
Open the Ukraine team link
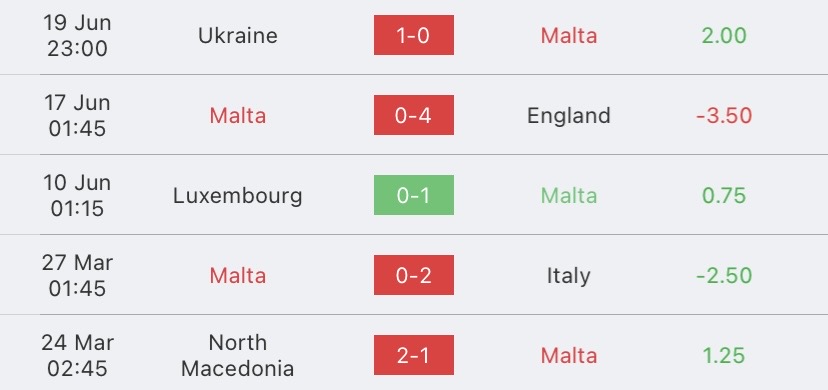(238, 35)
